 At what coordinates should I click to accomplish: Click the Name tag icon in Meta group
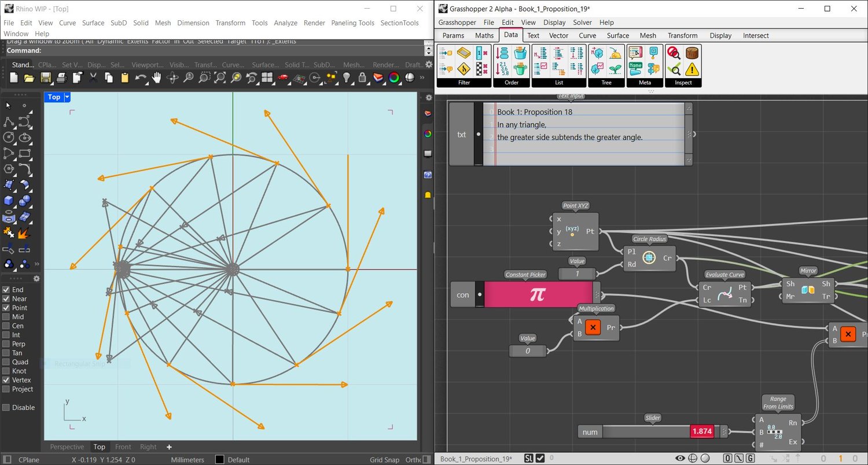[635, 69]
